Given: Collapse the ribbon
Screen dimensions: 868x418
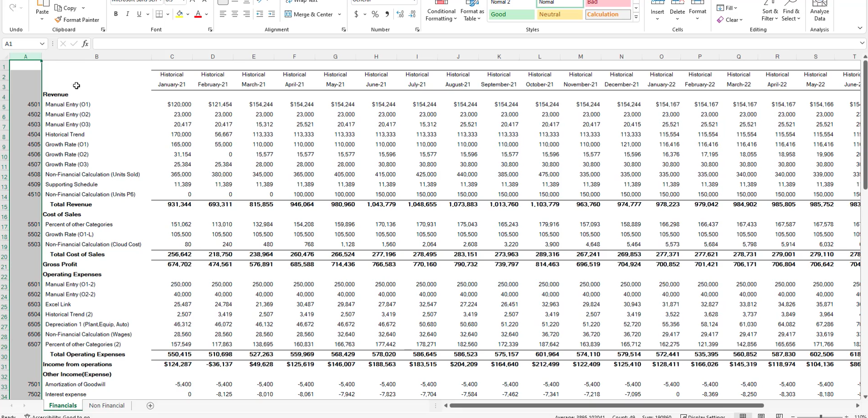Looking at the screenshot, I should (860, 28).
